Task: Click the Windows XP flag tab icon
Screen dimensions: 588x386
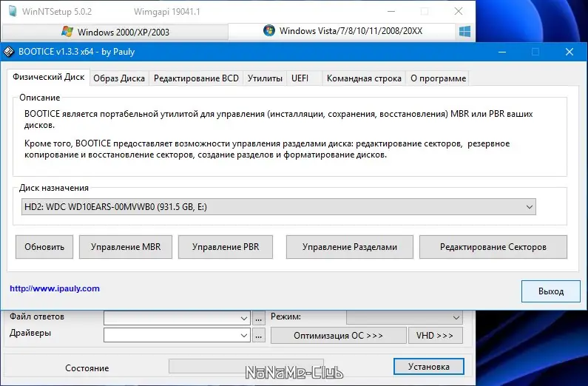Action: point(67,32)
